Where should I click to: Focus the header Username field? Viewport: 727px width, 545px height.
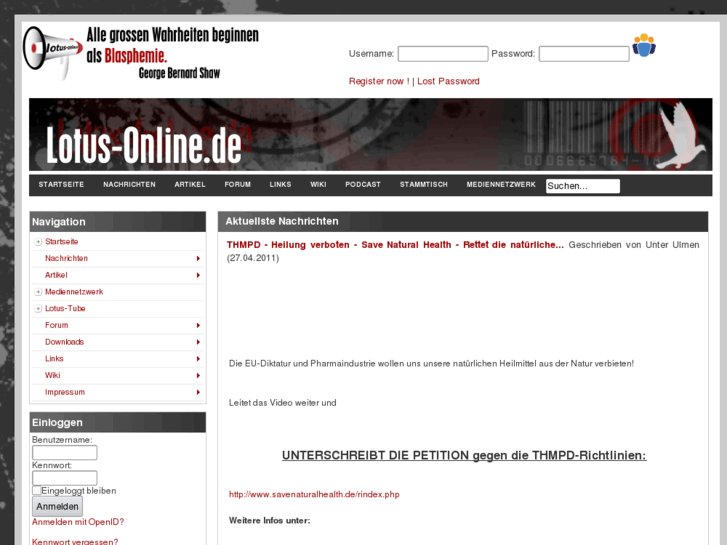pos(443,54)
